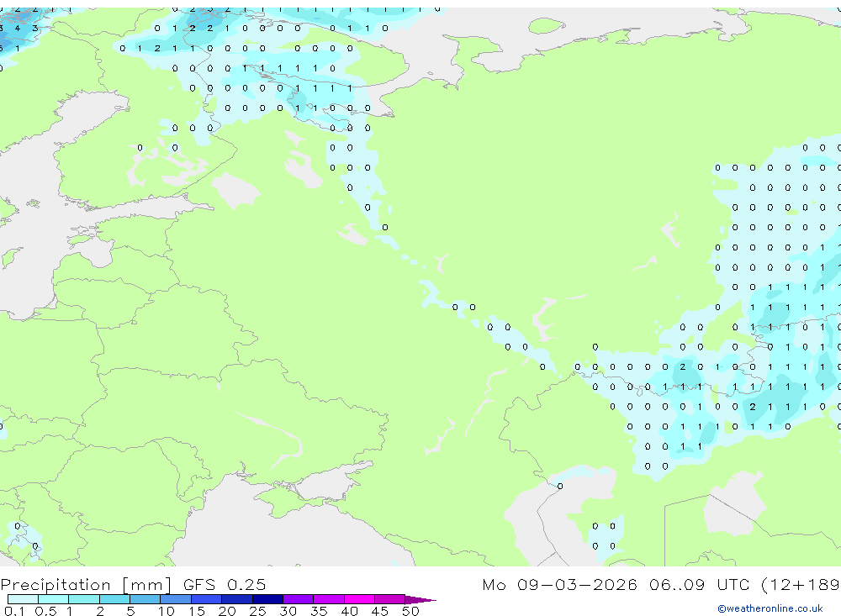Click the 0.1–0.5 mm legend color box

click(23, 599)
